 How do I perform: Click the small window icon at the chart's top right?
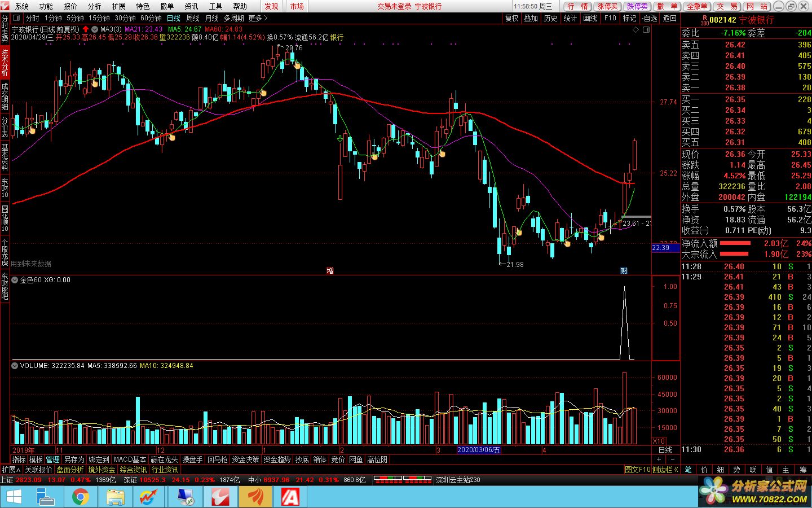click(x=646, y=29)
